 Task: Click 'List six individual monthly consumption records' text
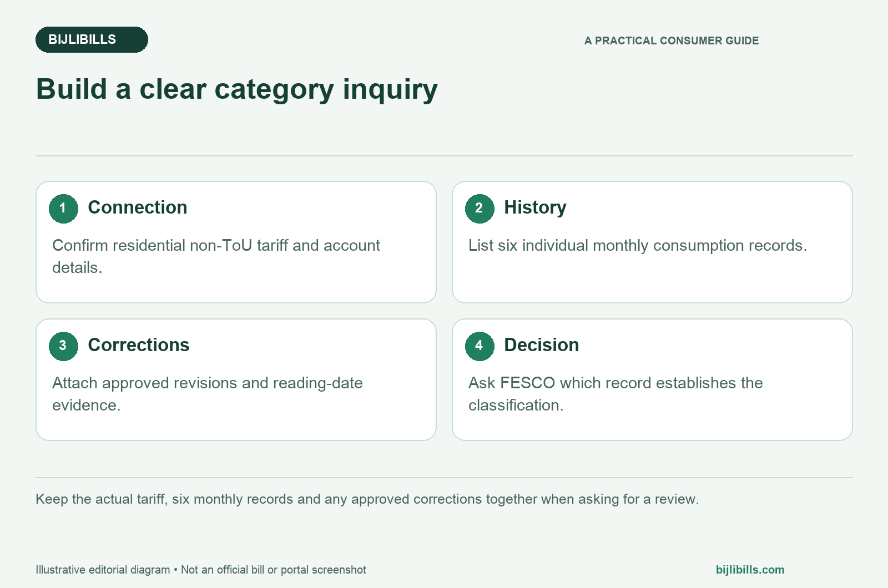638,245
